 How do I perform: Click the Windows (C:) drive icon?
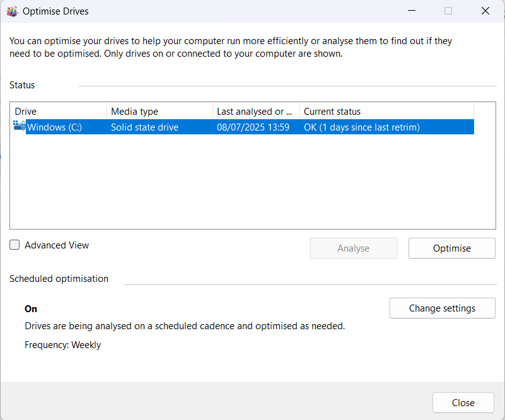[19, 127]
